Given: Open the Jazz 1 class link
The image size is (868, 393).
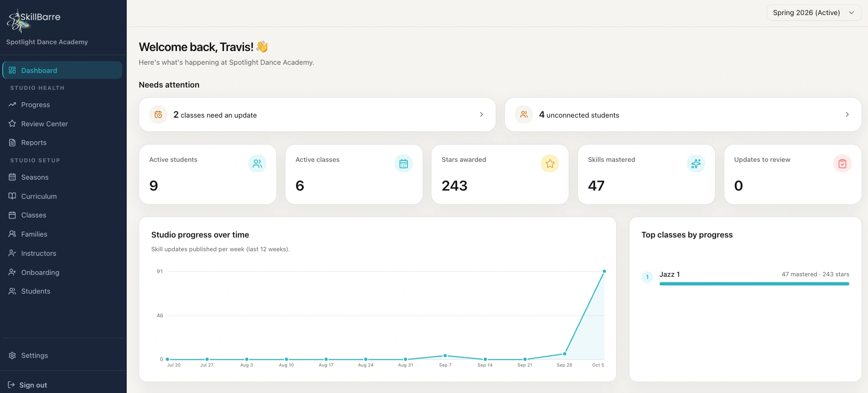Looking at the screenshot, I should 670,274.
